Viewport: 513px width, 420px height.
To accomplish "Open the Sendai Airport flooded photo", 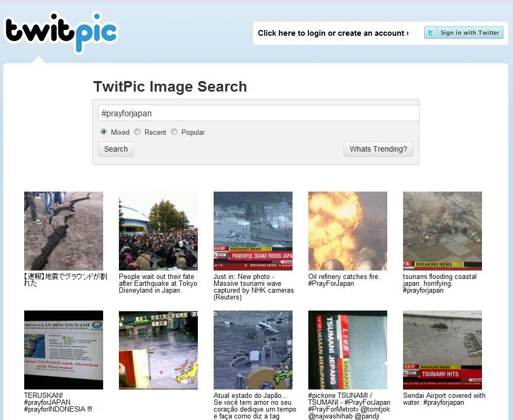I will point(442,349).
